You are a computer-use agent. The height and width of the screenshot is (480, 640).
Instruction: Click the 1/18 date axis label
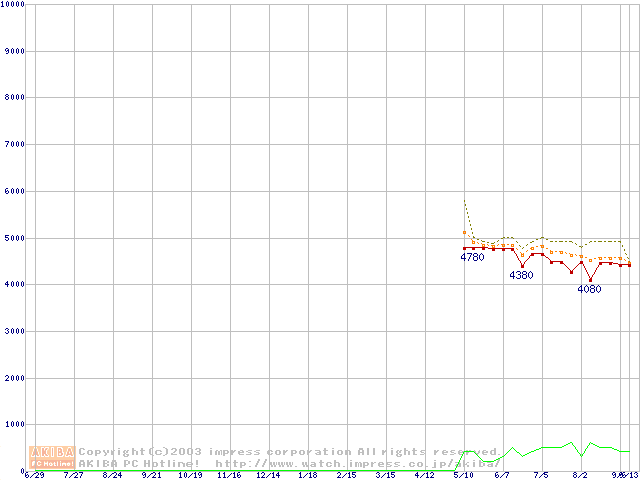pyautogui.click(x=307, y=475)
